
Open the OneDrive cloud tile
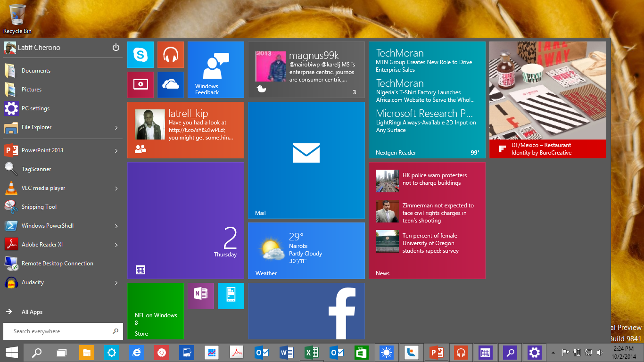point(171,85)
